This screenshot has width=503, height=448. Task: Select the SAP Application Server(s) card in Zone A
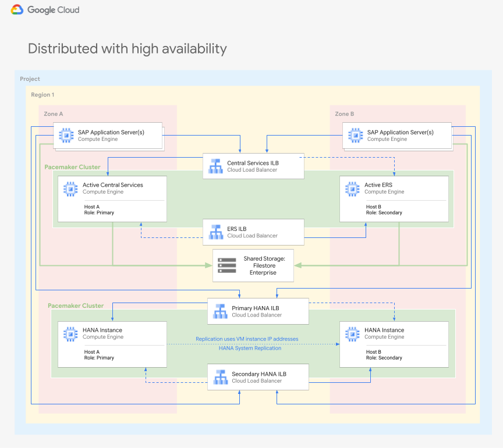click(x=108, y=136)
